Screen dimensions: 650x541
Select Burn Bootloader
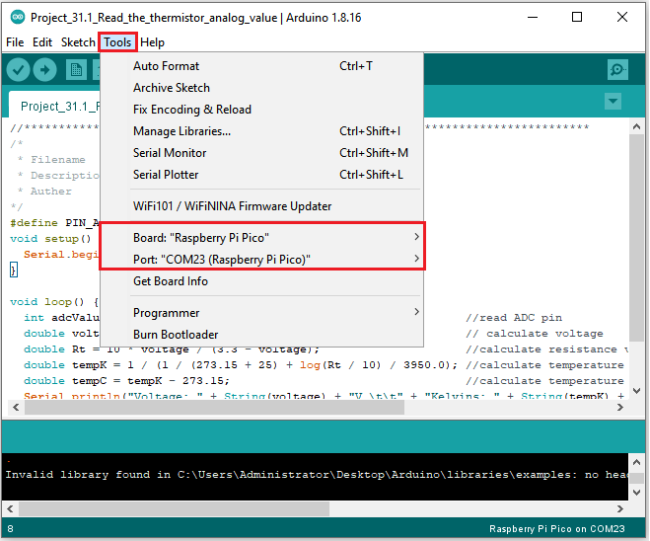pos(262,335)
